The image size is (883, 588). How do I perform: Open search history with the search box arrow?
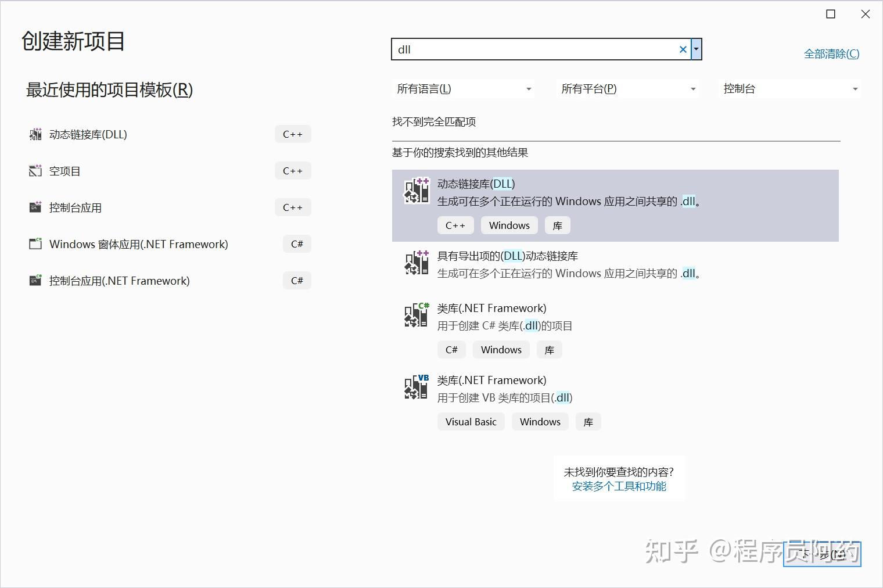[x=697, y=49]
